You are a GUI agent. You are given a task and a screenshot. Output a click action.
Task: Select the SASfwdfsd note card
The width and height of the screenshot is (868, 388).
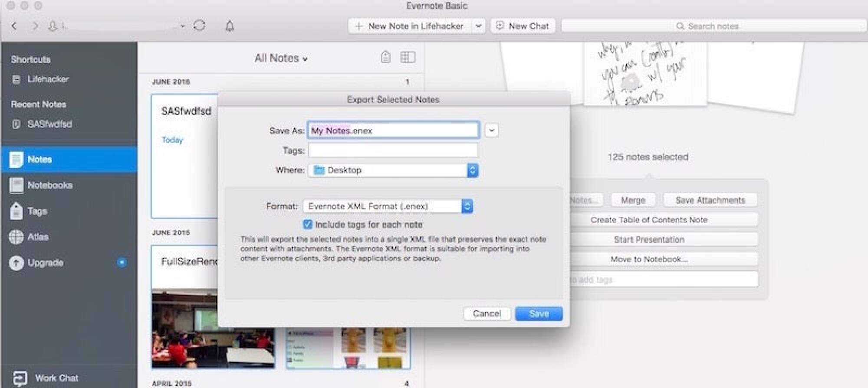point(185,156)
